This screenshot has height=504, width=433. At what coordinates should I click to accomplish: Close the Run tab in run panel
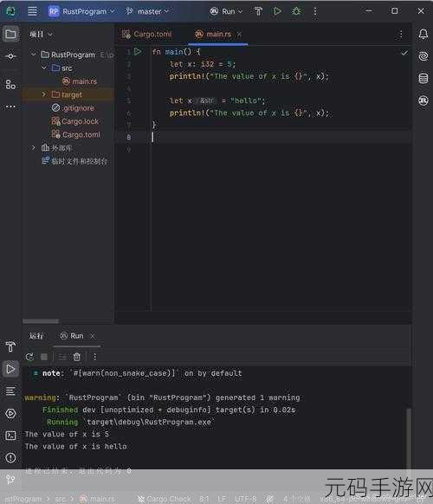pos(93,336)
